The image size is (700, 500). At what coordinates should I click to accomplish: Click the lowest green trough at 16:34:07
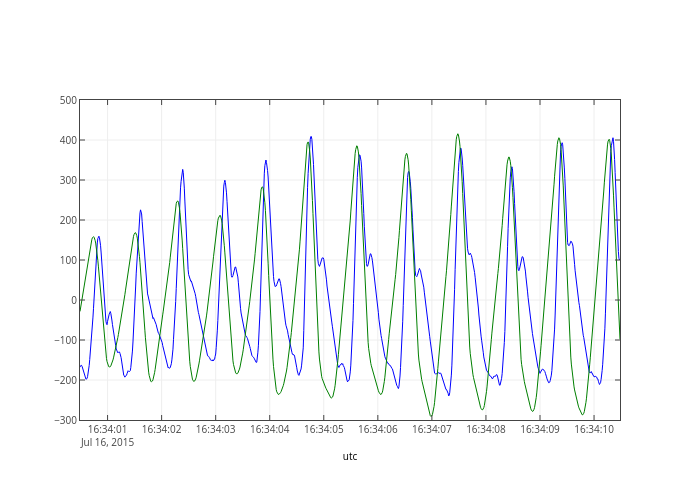[x=432, y=417]
